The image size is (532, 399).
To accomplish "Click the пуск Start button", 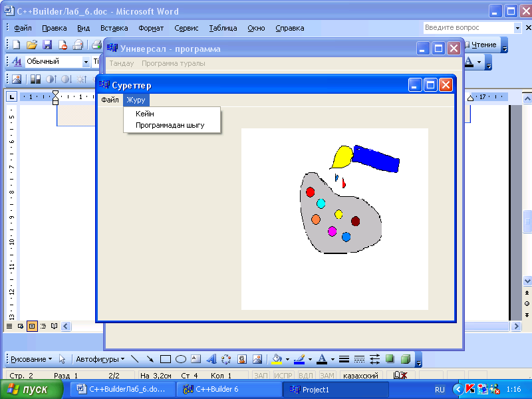I will coord(31,389).
